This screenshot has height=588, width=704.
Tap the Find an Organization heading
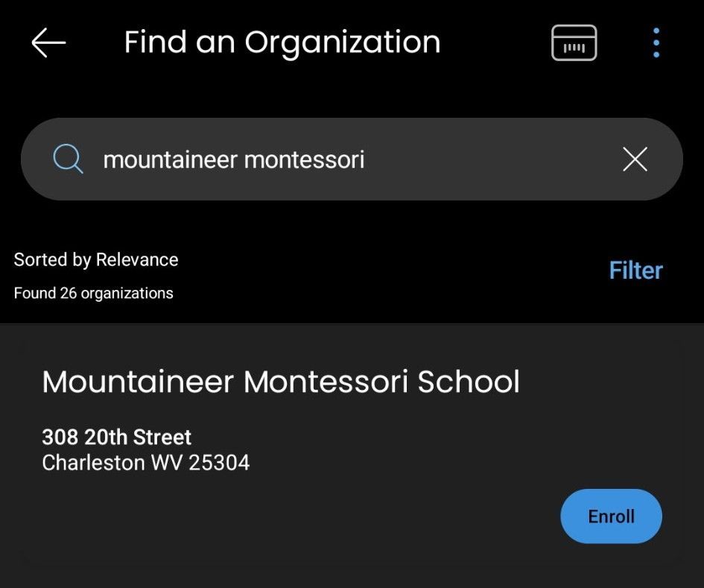(x=282, y=43)
